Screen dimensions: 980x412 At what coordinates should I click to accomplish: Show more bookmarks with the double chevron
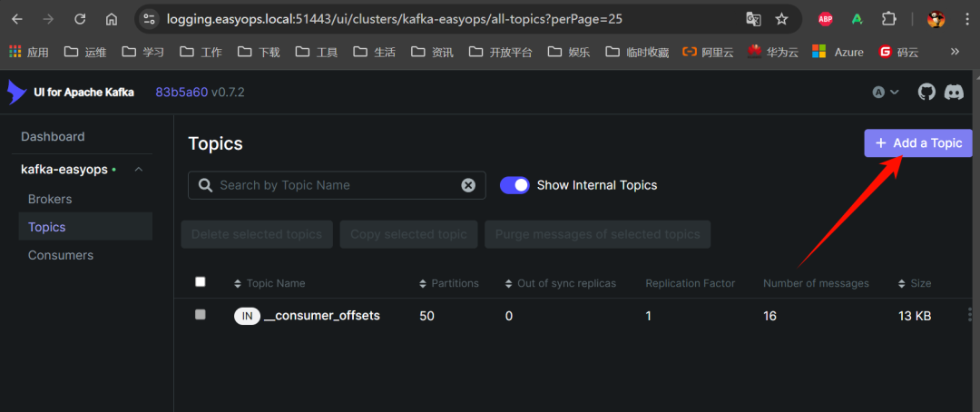(x=955, y=51)
